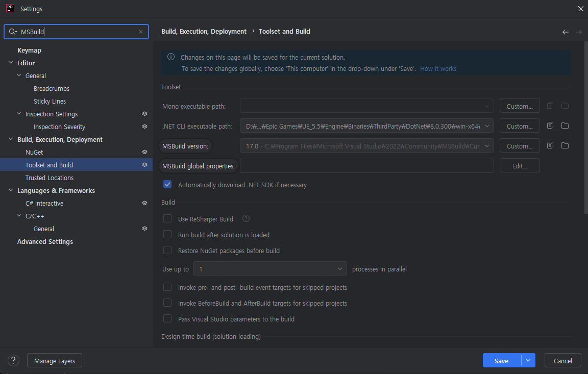Screen dimensions: 588x374
Task: Click the layer icon next to Toolset and Build
Action: click(144, 164)
